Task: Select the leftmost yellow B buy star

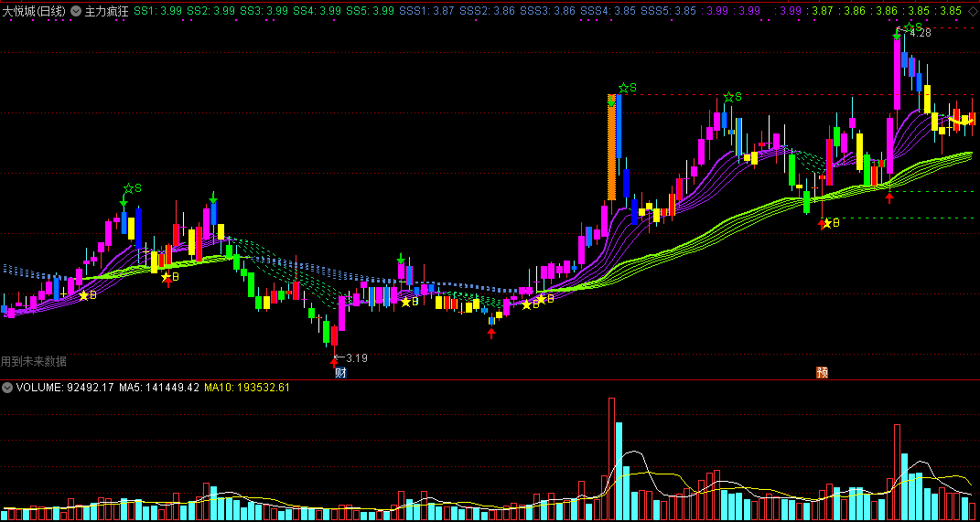Action: (83, 294)
